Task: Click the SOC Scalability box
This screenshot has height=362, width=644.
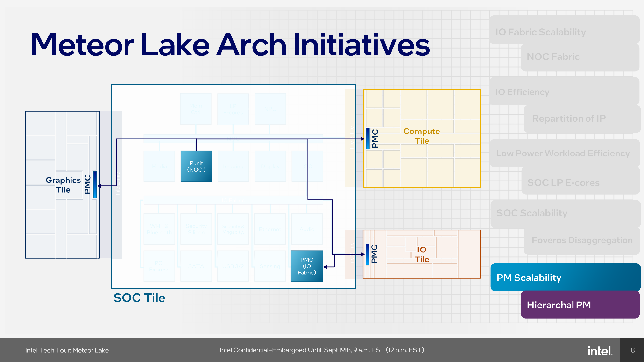Action: [x=565, y=214]
